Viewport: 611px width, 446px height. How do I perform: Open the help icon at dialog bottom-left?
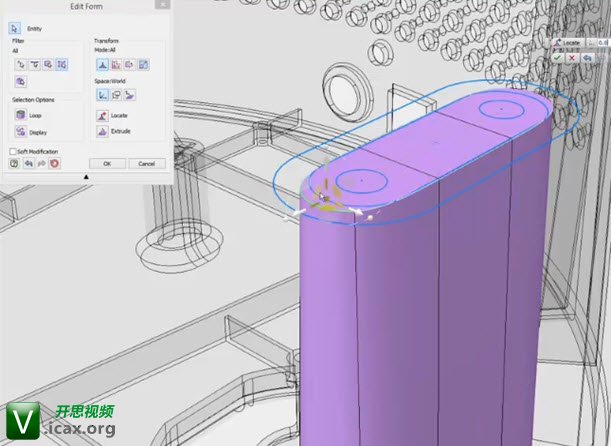point(14,164)
